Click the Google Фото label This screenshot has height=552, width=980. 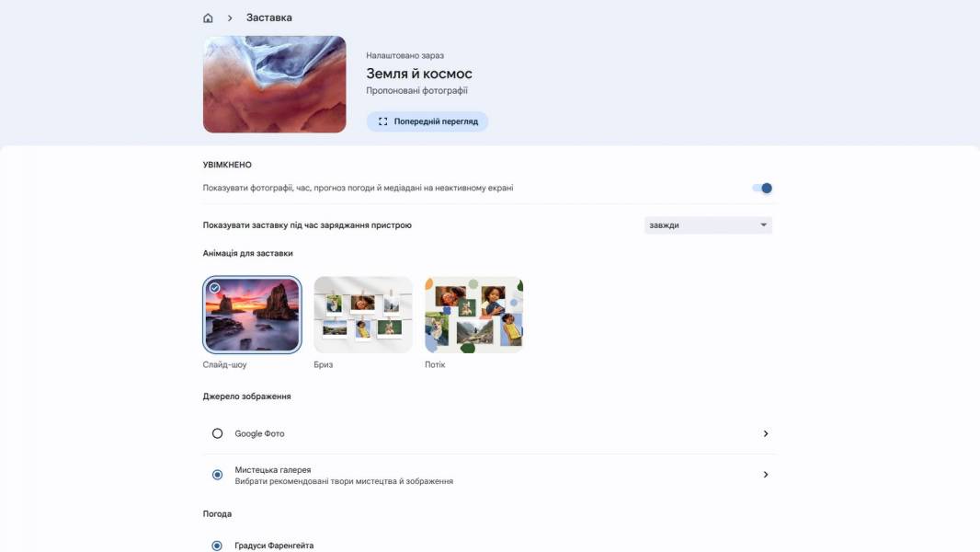(259, 433)
